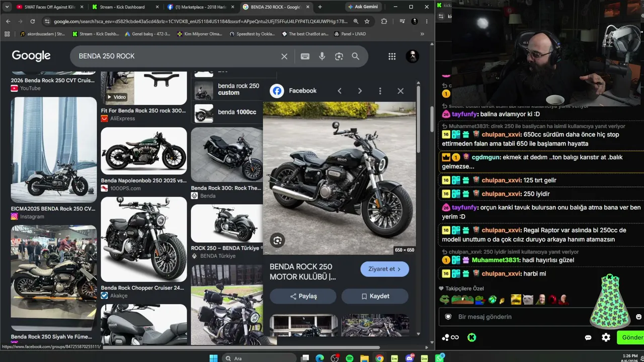Go to the Google homepage via the logo
The height and width of the screenshot is (362, 644).
point(31,56)
